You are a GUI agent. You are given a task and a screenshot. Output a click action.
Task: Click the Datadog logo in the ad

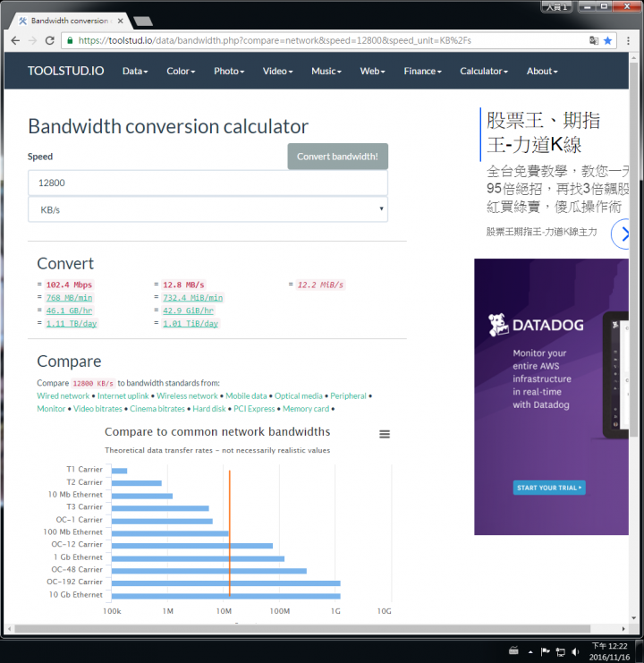537,325
